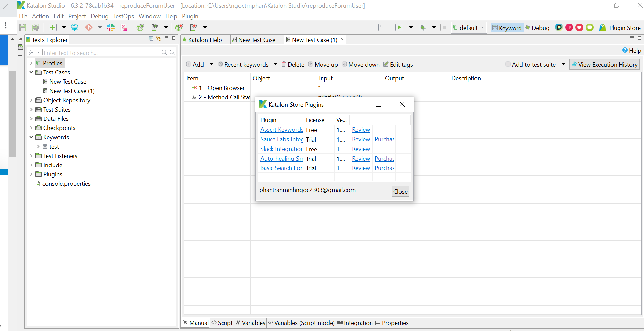This screenshot has height=331, width=644.
Task: Click the Link with Editor arrows icon
Action: (x=159, y=38)
